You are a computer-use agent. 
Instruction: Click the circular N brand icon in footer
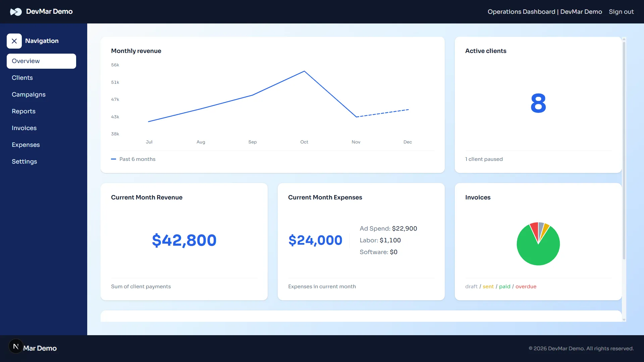[16, 346]
